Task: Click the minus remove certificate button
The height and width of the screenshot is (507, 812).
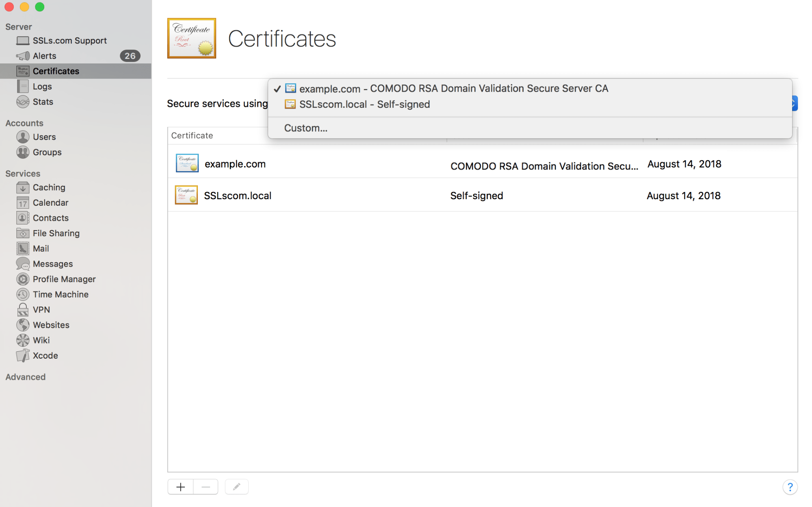Action: (x=206, y=487)
